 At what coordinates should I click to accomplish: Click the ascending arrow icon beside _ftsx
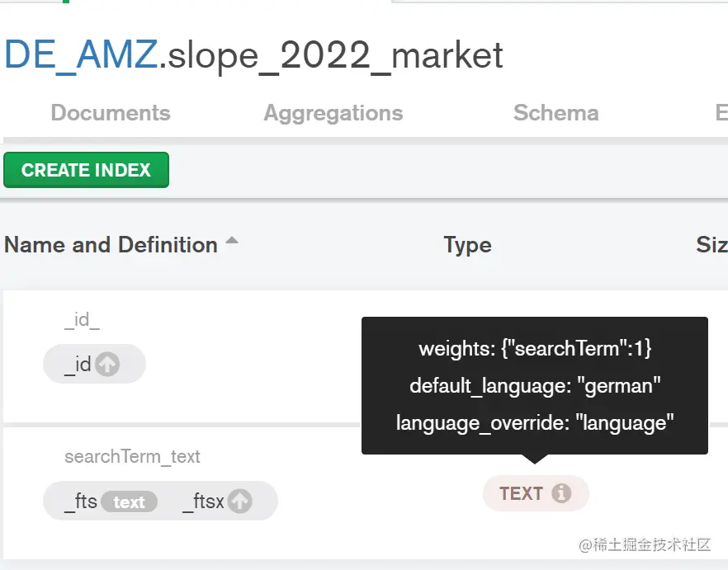point(239,501)
